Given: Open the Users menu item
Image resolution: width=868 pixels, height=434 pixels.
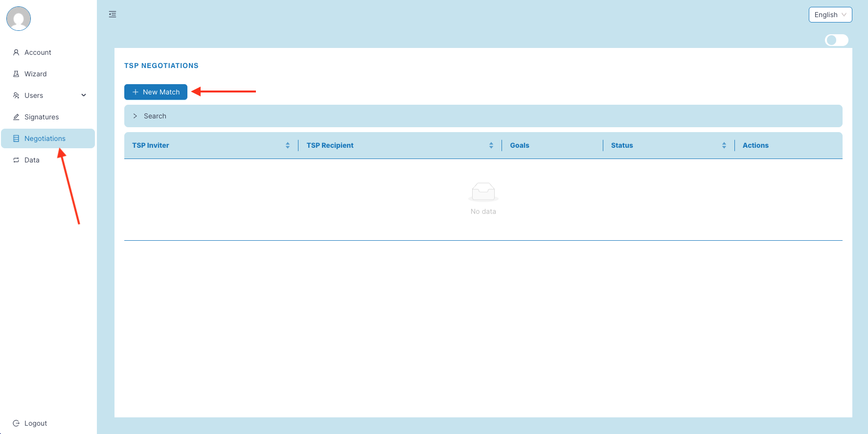Looking at the screenshot, I should [x=48, y=95].
